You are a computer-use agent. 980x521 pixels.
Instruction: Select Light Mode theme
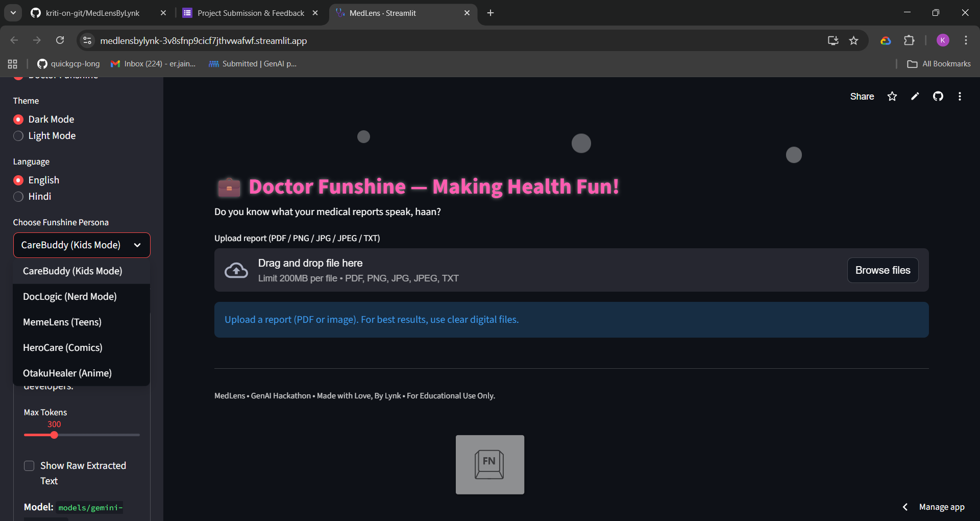18,136
